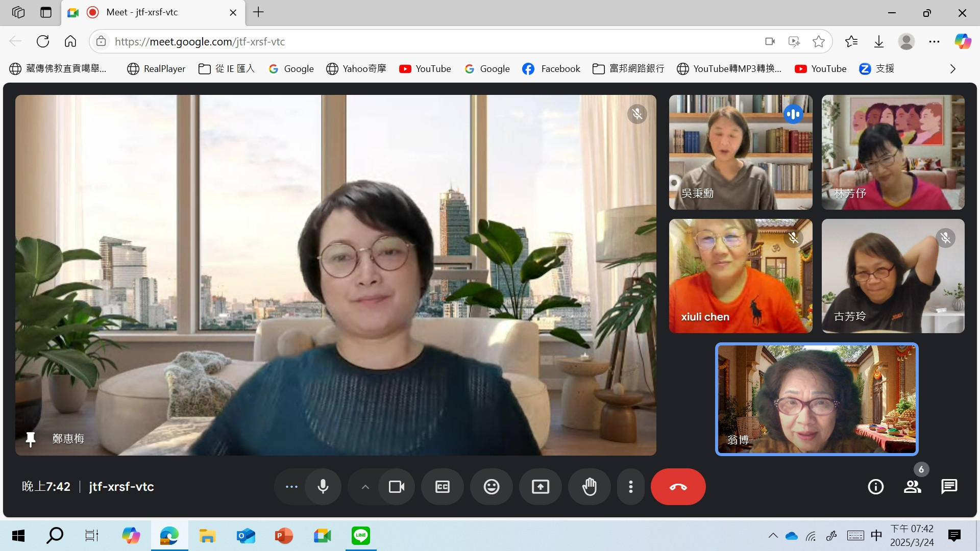Viewport: 980px width, 551px height.
Task: Show more bookmarks bar chevron
Action: [952, 69]
